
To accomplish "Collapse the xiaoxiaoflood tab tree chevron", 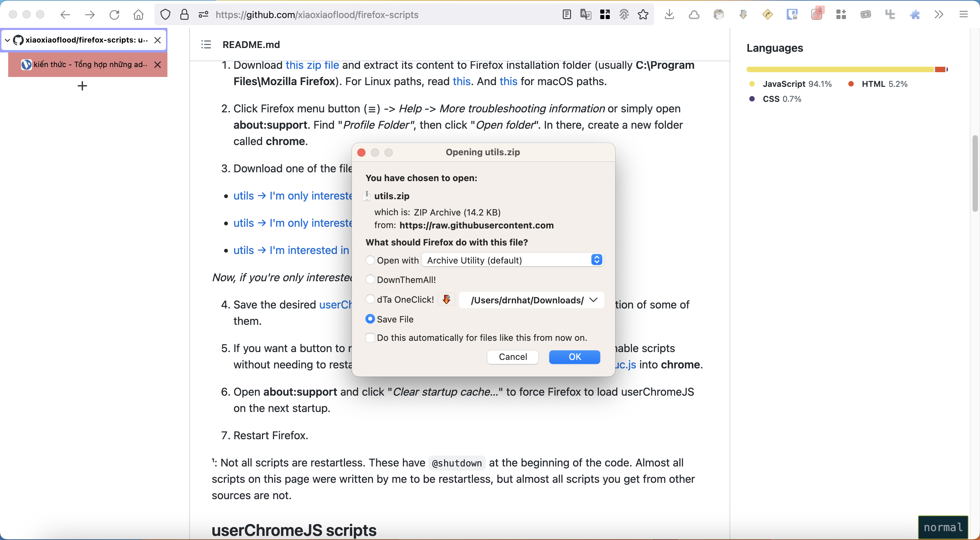I will 7,40.
